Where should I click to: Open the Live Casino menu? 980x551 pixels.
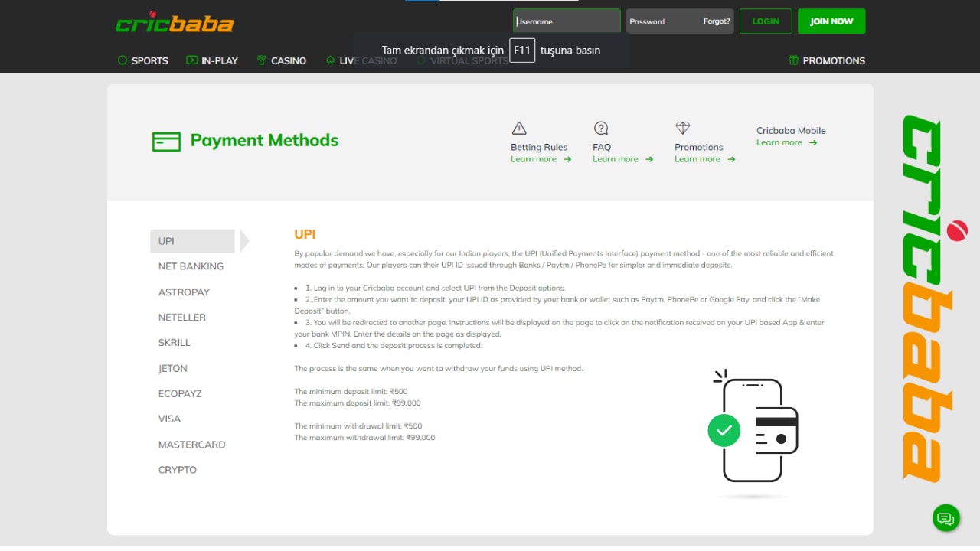(367, 60)
